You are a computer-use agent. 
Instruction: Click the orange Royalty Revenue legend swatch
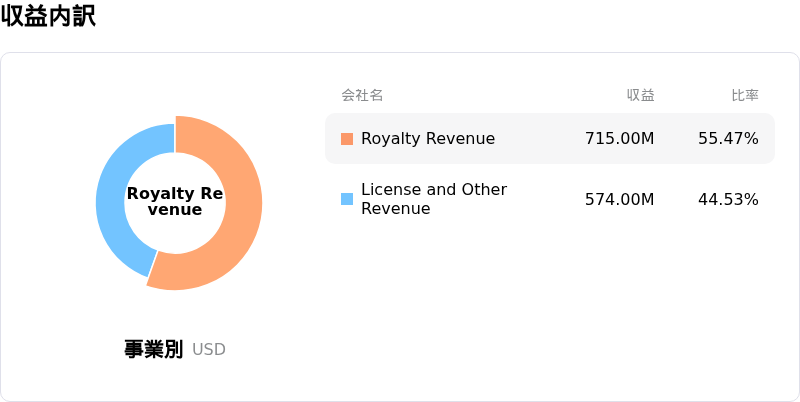[x=347, y=139]
